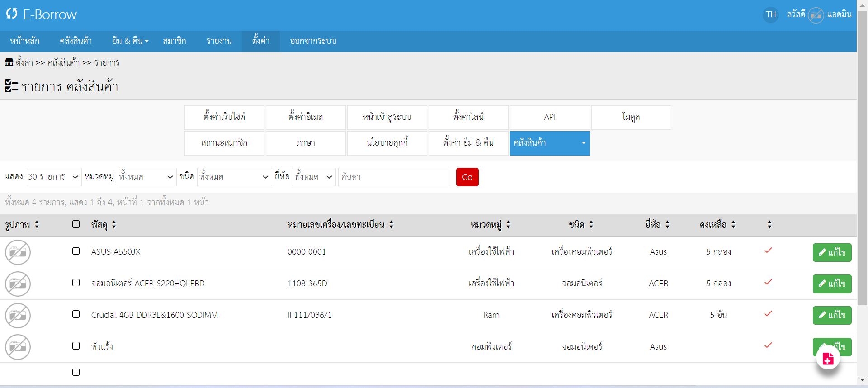
Task: Toggle status checkmark for ACER S220HQLEBD monitor
Action: point(768,282)
